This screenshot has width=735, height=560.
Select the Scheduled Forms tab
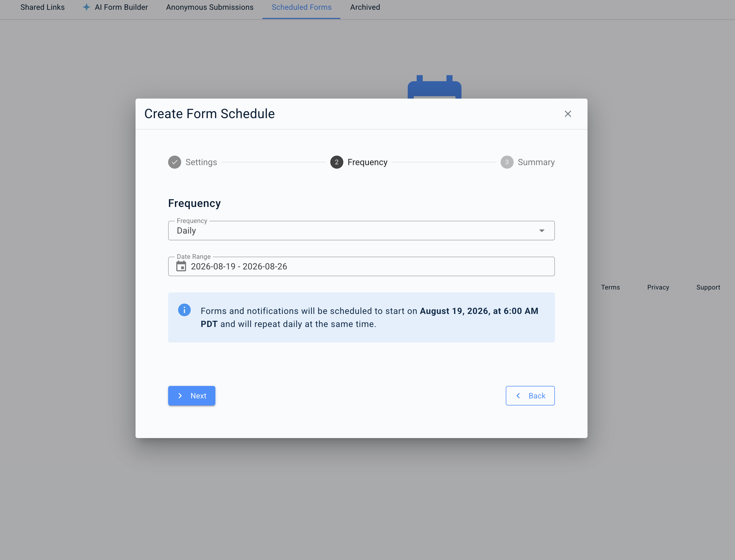point(301,7)
